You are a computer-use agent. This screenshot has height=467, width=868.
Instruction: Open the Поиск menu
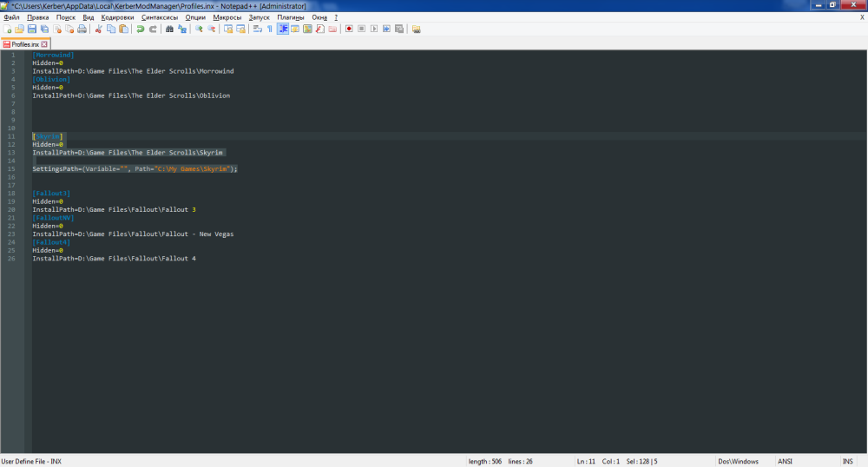coord(65,17)
